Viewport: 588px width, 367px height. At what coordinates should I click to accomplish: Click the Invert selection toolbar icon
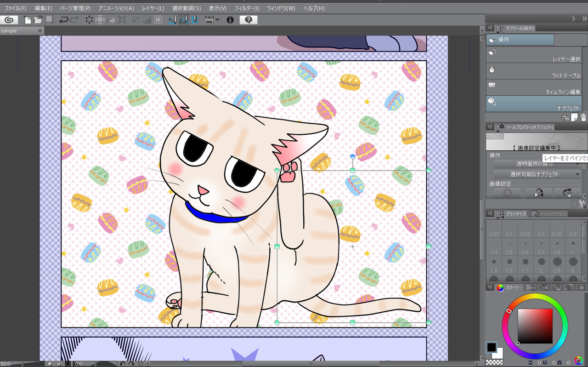(147, 20)
